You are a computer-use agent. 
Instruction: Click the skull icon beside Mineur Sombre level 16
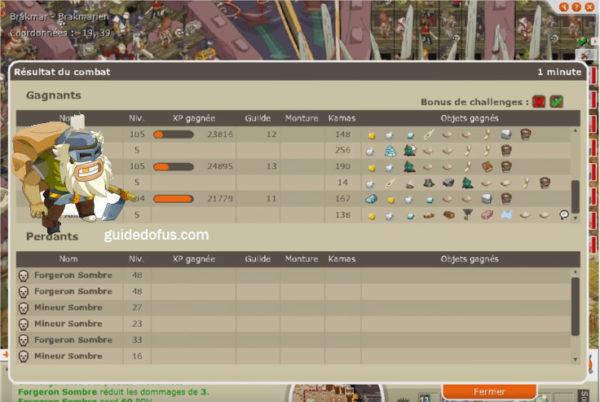click(23, 356)
